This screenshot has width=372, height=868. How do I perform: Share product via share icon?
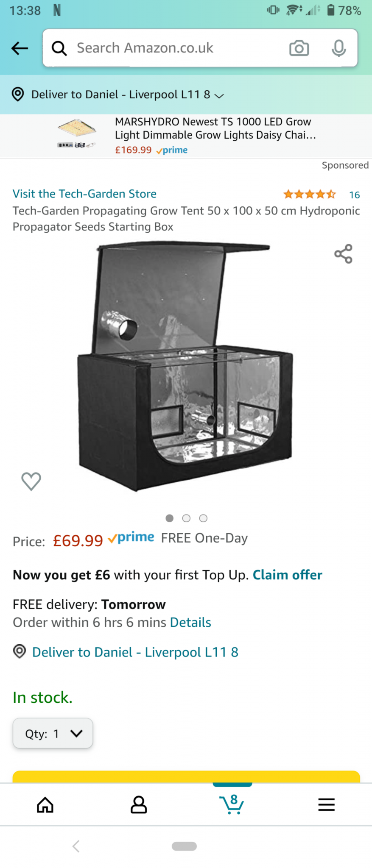[x=343, y=253]
